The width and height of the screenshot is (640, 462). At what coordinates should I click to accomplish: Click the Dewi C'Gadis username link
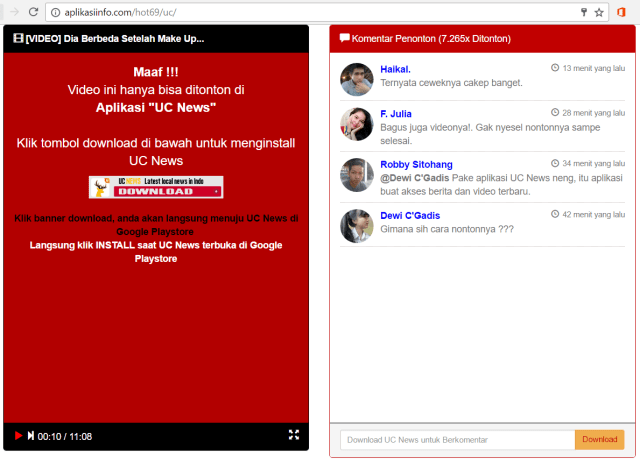410,215
